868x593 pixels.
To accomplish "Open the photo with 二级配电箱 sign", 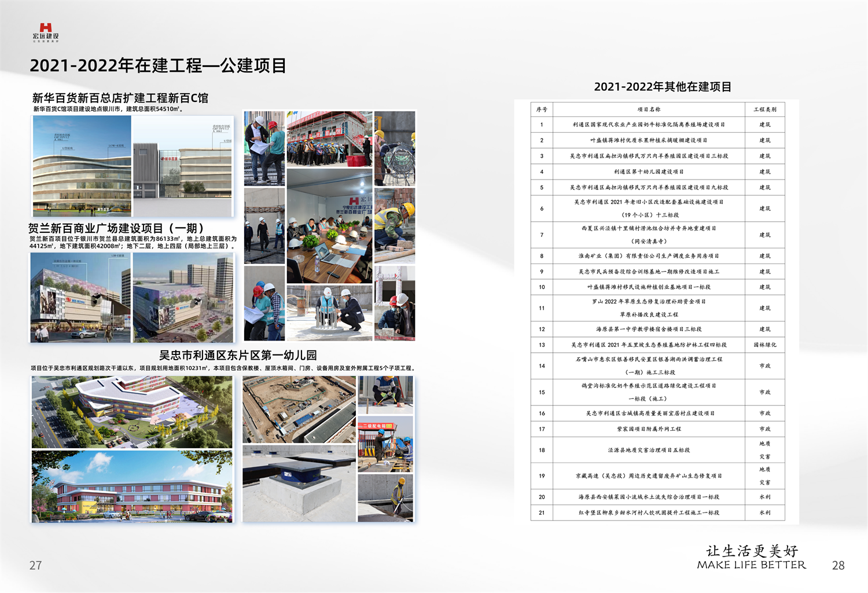I will tap(385, 444).
